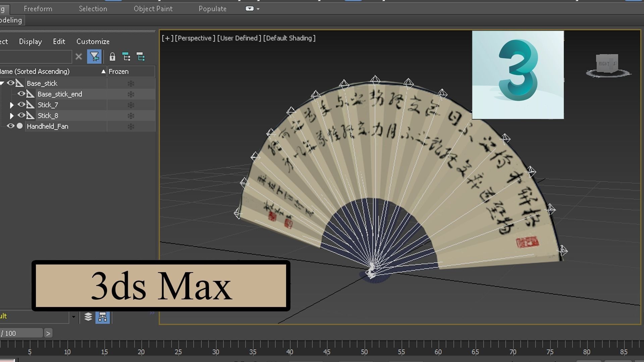Expand the Stick_7 tree node
644x362 pixels.
(12, 105)
